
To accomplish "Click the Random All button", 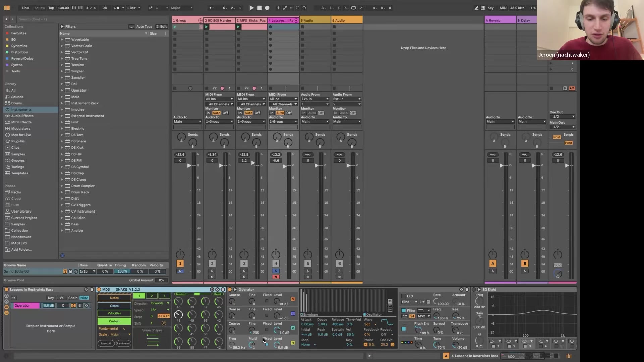I will [123, 343].
